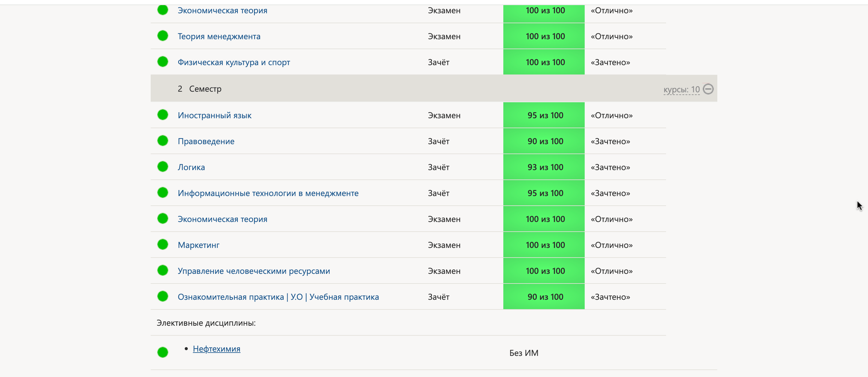The height and width of the screenshot is (377, 868).
Task: Click green status dot beside Нефтехимия
Action: tap(162, 352)
